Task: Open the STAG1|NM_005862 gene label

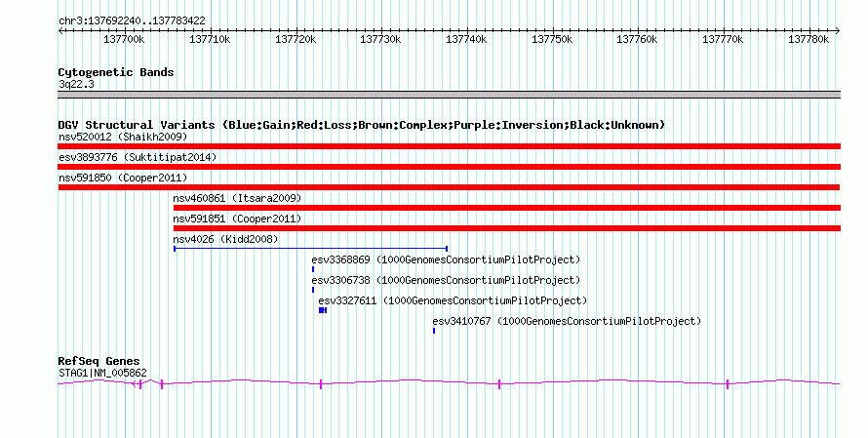Action: click(x=102, y=373)
